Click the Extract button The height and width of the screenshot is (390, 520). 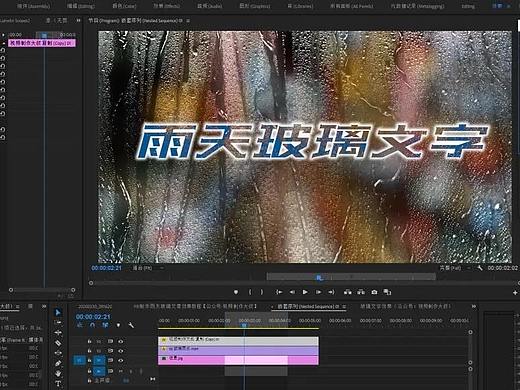click(361, 292)
